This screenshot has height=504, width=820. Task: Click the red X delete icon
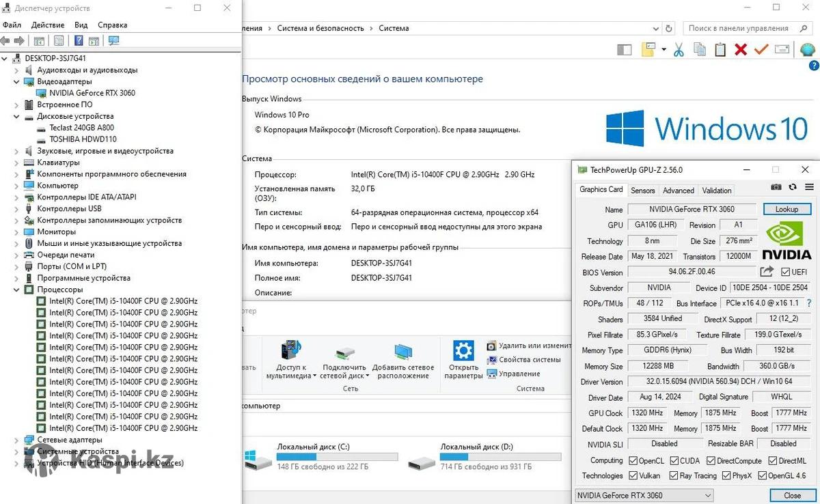click(x=741, y=49)
